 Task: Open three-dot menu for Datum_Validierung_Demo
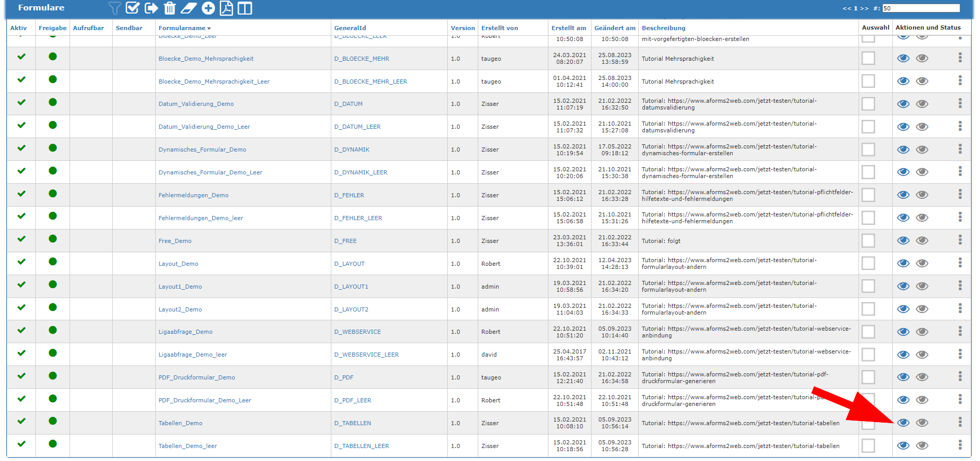tap(960, 103)
